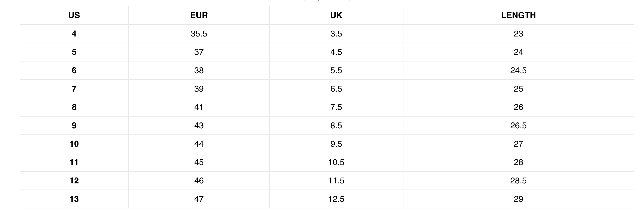Click EUR size 47 cell
This screenshot has width=644, height=213.
[x=199, y=199]
